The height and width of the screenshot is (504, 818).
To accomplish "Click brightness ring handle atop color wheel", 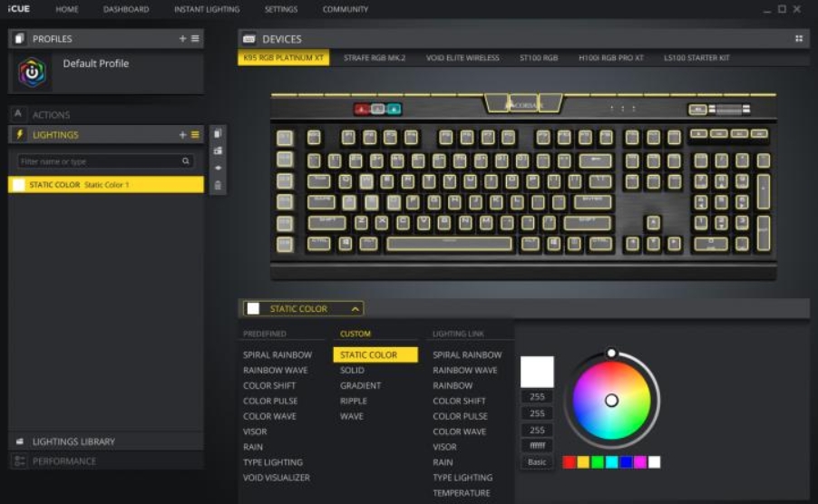I will tap(611, 353).
